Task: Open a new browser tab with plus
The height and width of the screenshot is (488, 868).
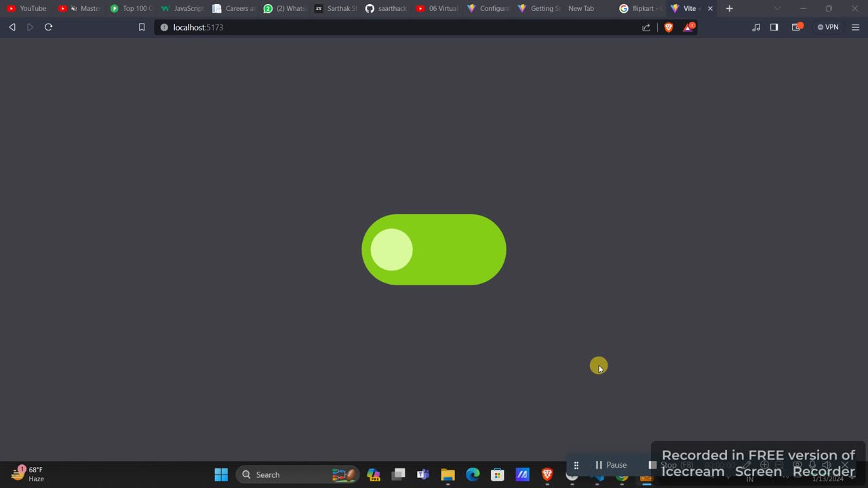Action: point(730,9)
